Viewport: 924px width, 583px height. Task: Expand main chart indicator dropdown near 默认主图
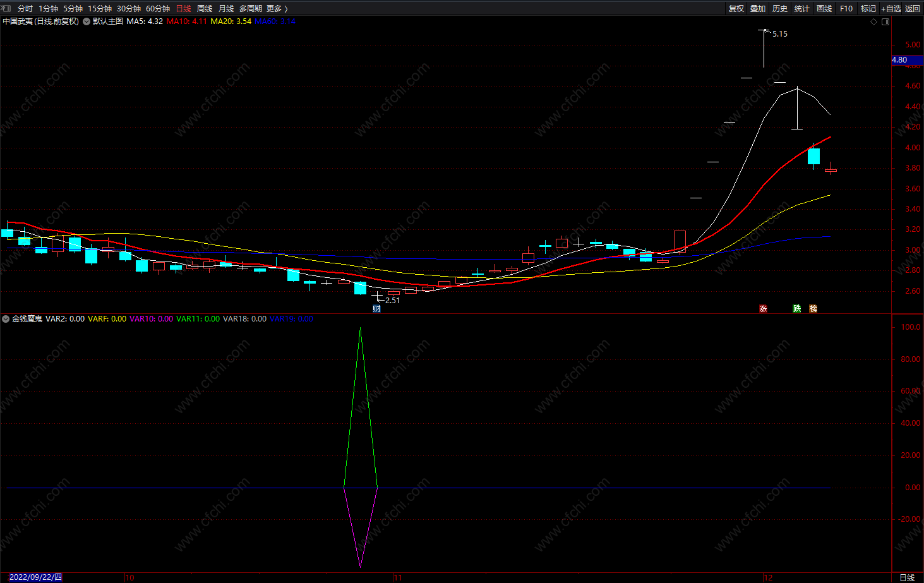(87, 21)
